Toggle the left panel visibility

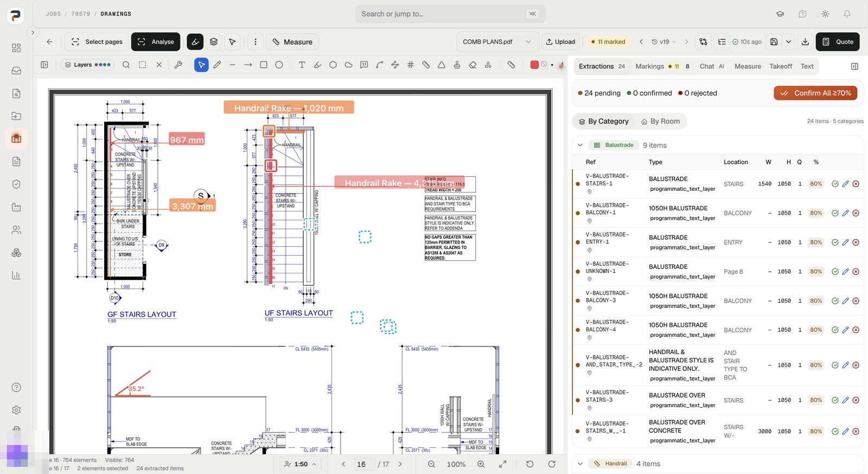pyautogui.click(x=44, y=65)
